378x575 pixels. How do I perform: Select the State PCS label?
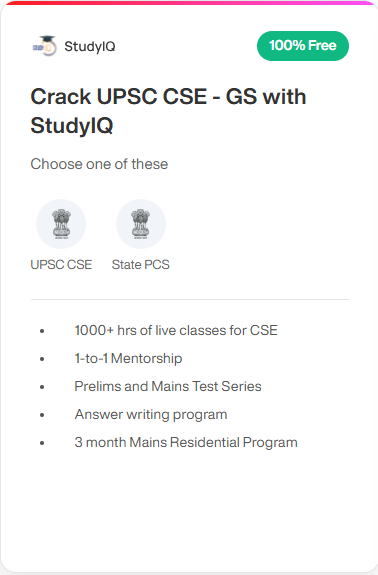click(141, 265)
